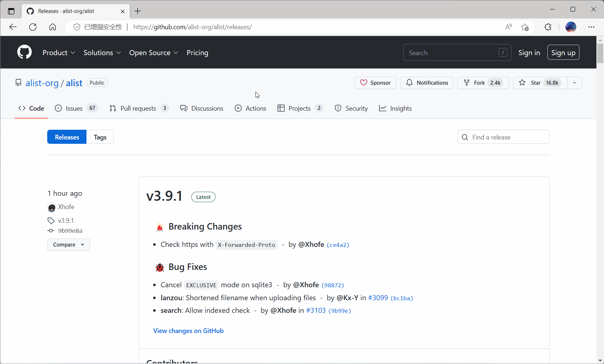Click the security shield icon in address bar
This screenshot has width=604, height=364.
coord(77,27)
